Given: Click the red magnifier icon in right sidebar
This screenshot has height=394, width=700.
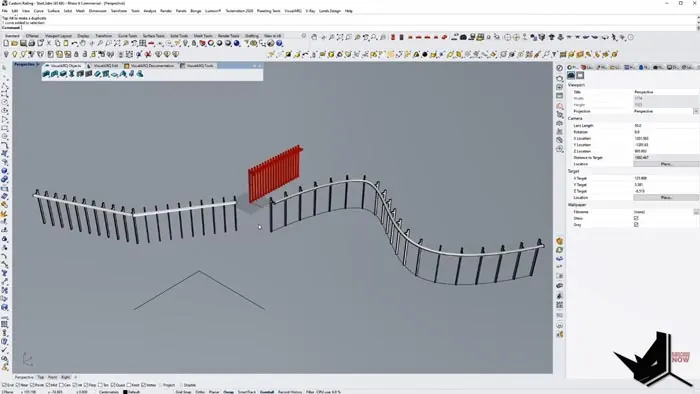Looking at the screenshot, I should pyautogui.click(x=559, y=106).
